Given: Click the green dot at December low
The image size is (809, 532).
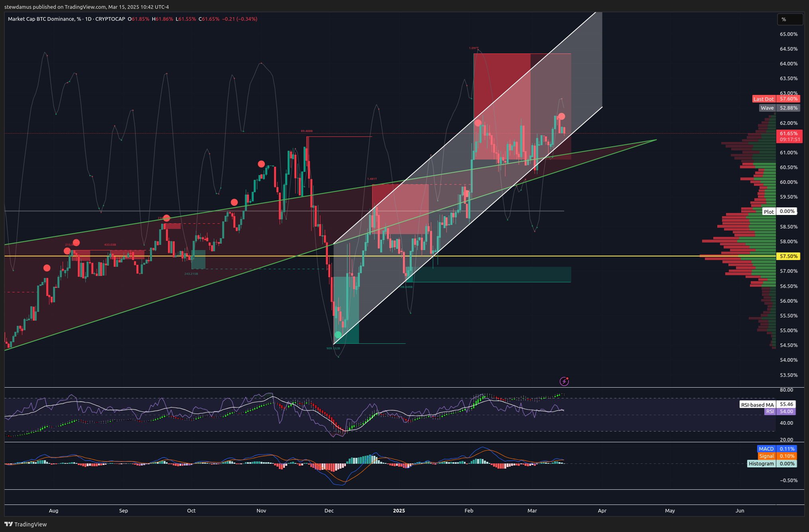Looking at the screenshot, I should 338,335.
